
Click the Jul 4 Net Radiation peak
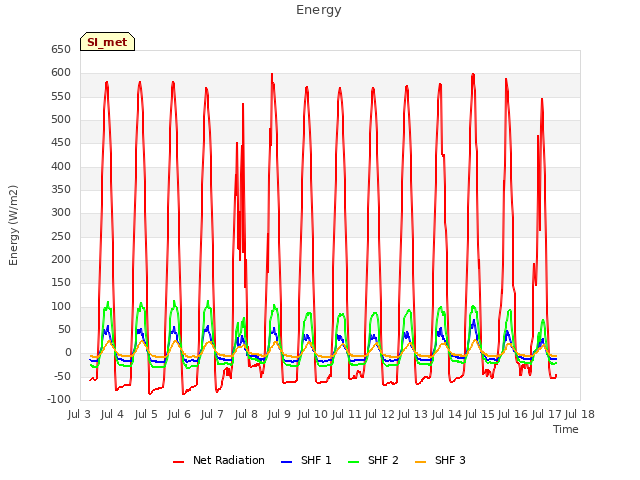click(107, 82)
